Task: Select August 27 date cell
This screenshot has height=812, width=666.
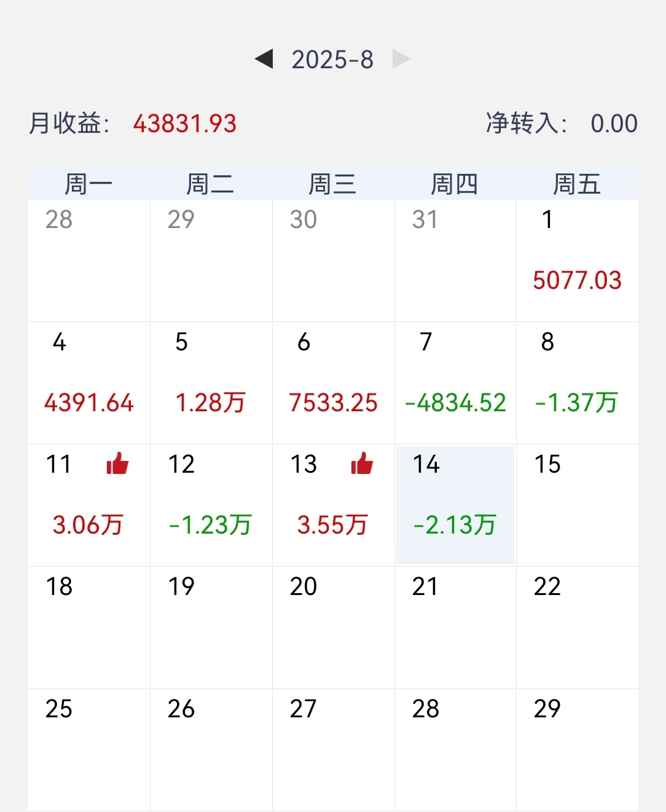Action: [333, 750]
